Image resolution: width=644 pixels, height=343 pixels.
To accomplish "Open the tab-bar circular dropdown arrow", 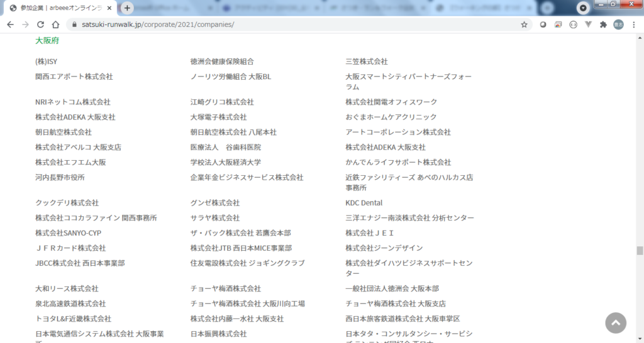I will click(x=583, y=8).
